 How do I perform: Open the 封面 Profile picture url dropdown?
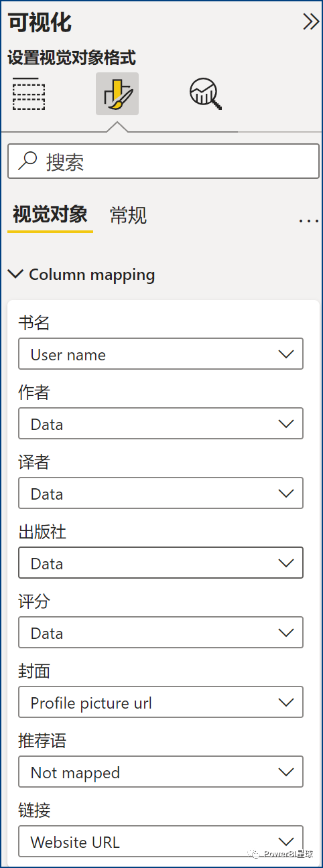[161, 703]
